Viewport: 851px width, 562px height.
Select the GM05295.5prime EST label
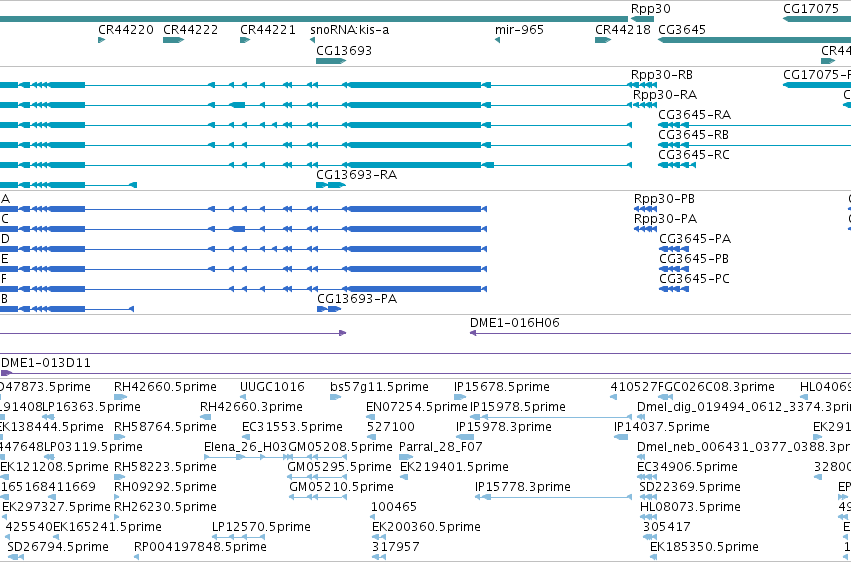pos(339,468)
